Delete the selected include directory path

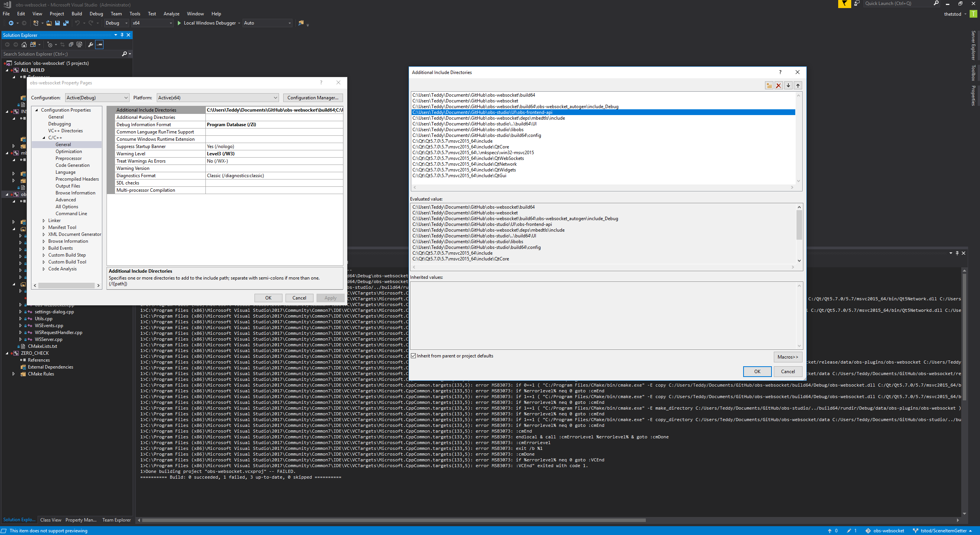point(779,86)
